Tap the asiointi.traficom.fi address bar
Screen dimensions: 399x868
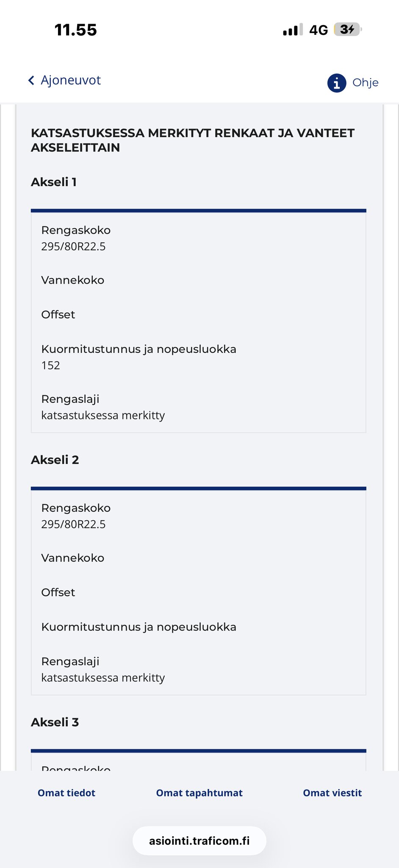[199, 841]
